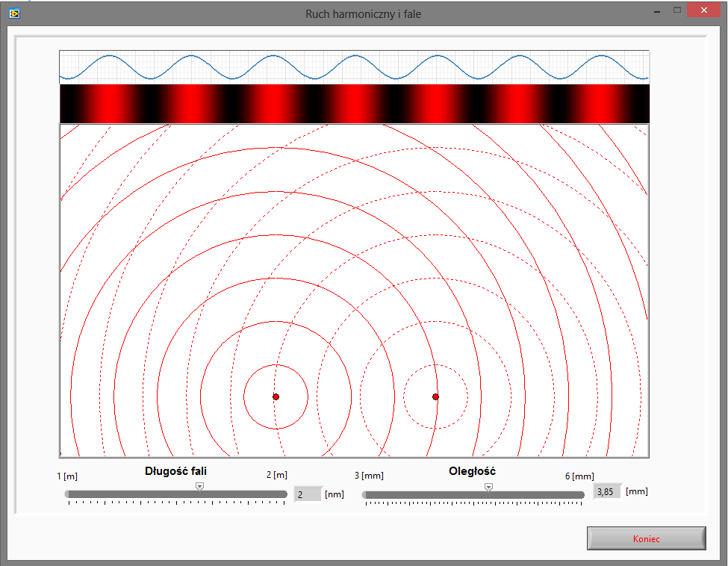Viewport: 728px width, 566px height.
Task: Click the Koniec button
Action: point(647,538)
